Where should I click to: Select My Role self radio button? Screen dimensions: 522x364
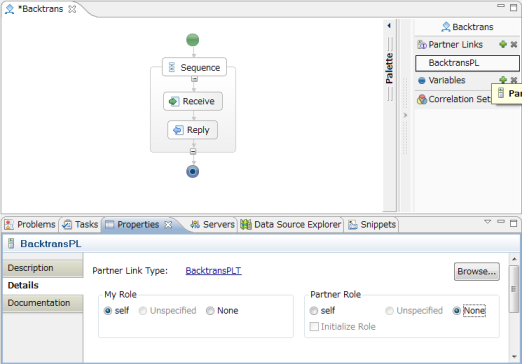click(x=108, y=311)
